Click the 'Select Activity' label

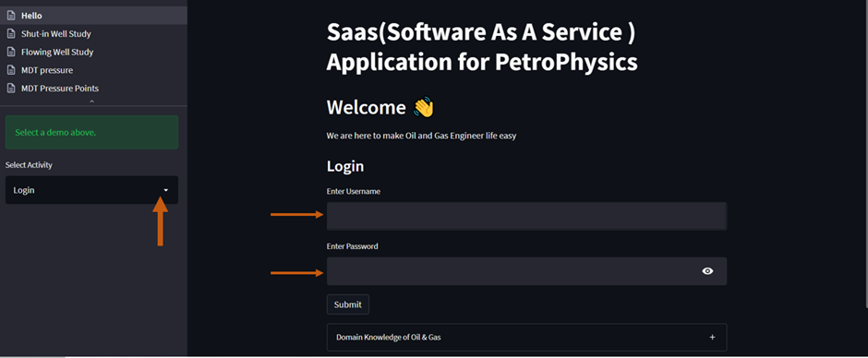tap(29, 165)
